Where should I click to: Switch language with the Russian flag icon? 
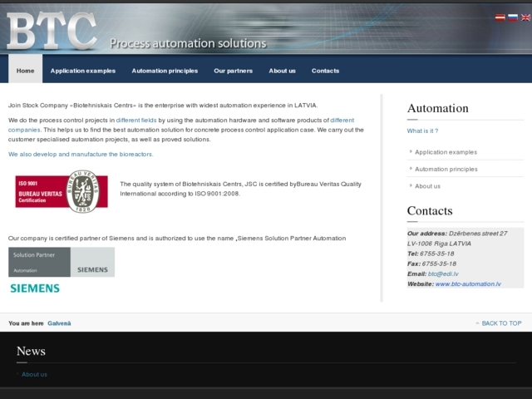(x=512, y=17)
